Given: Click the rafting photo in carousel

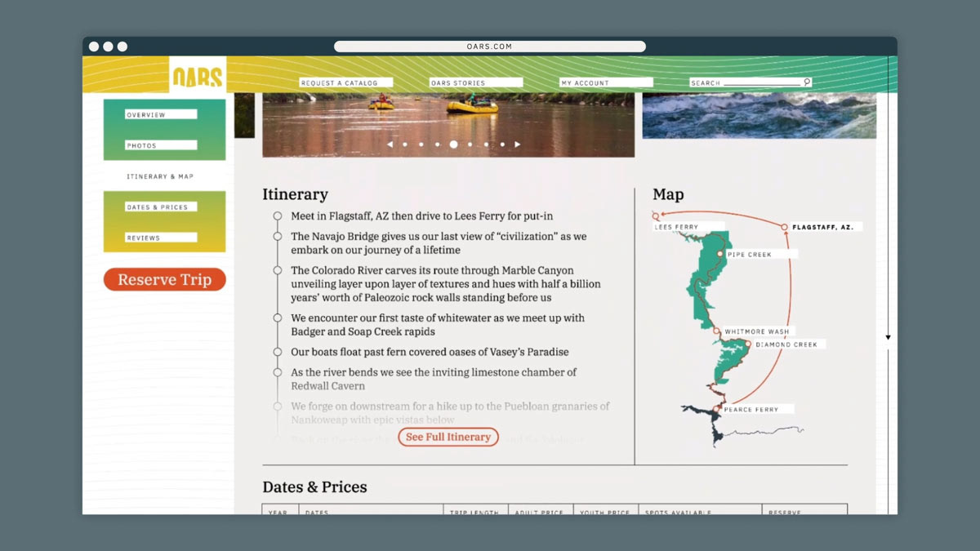Looking at the screenshot, I should click(x=448, y=125).
